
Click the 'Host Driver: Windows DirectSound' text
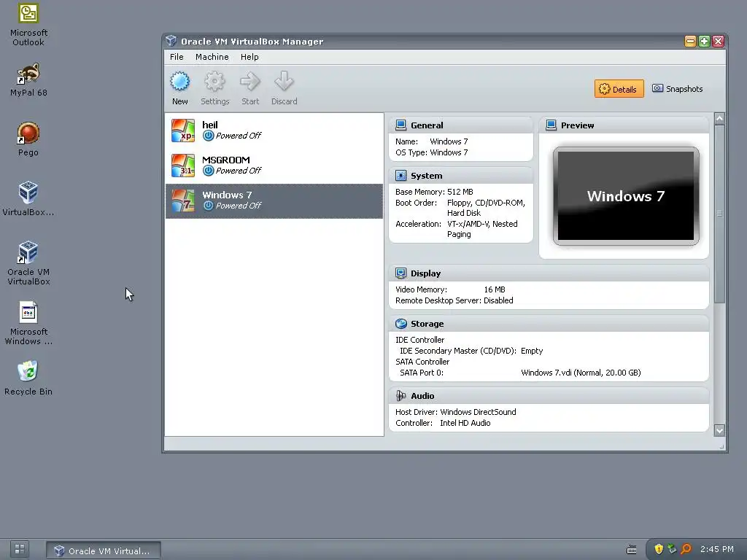point(455,412)
